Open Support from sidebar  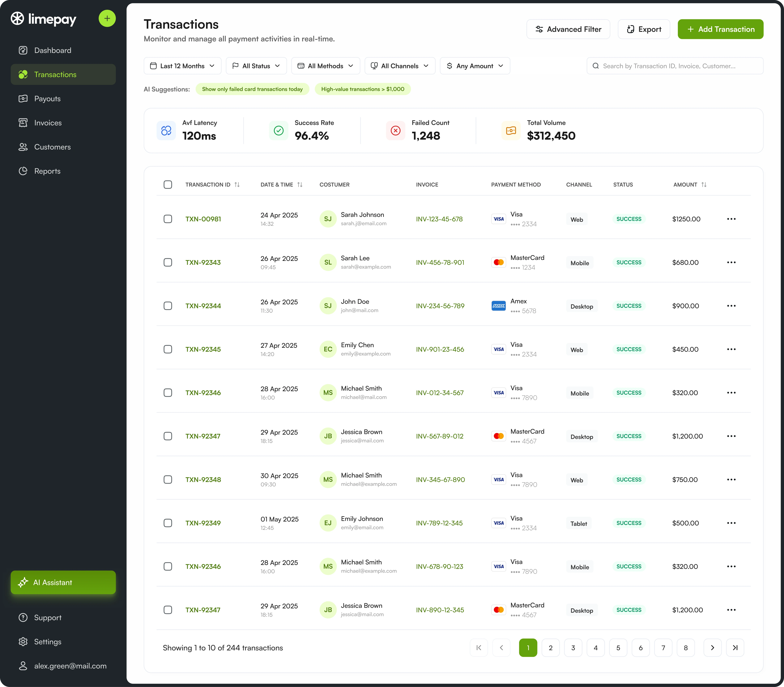(x=63, y=618)
